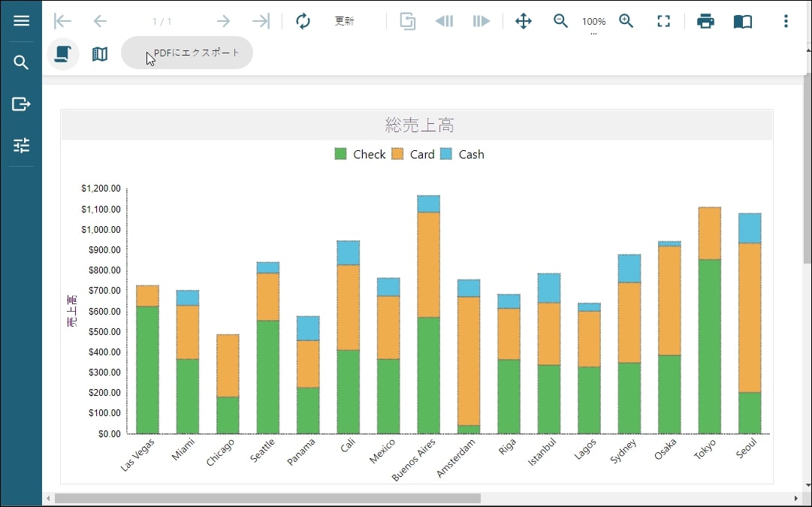This screenshot has width=812, height=507.
Task: Go to the previous page arrow
Action: click(100, 21)
